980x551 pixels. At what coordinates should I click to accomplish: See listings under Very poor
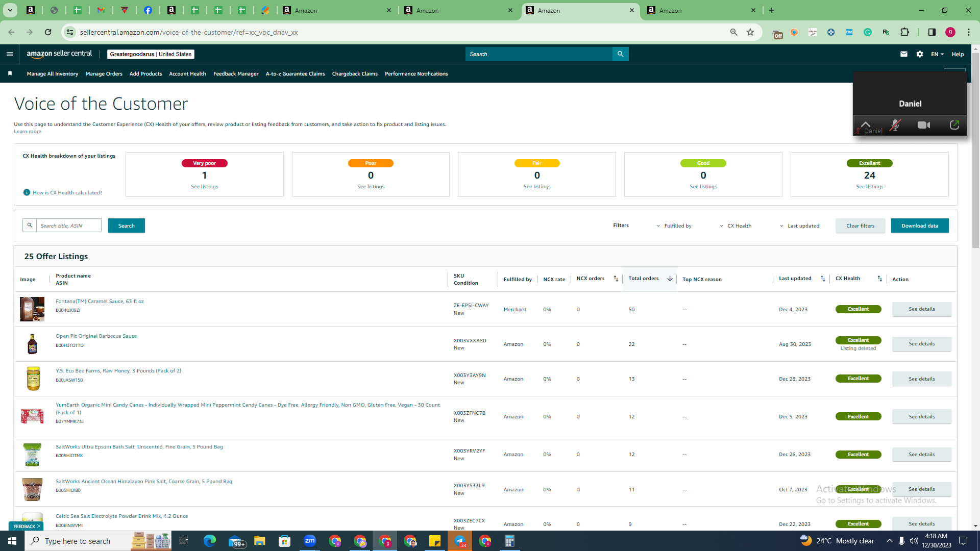click(x=205, y=187)
